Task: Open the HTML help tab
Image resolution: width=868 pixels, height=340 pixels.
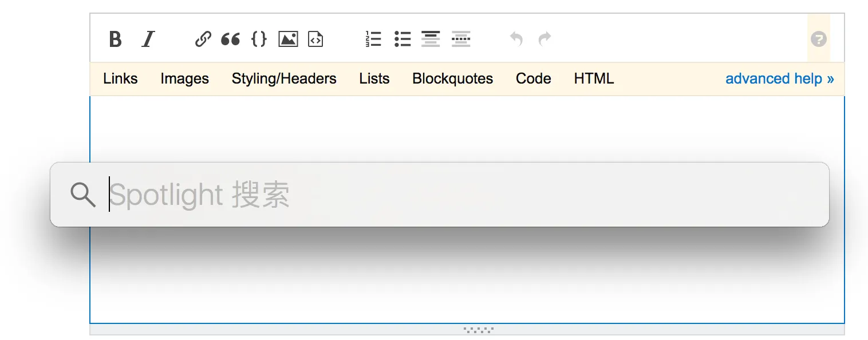Action: click(x=594, y=78)
